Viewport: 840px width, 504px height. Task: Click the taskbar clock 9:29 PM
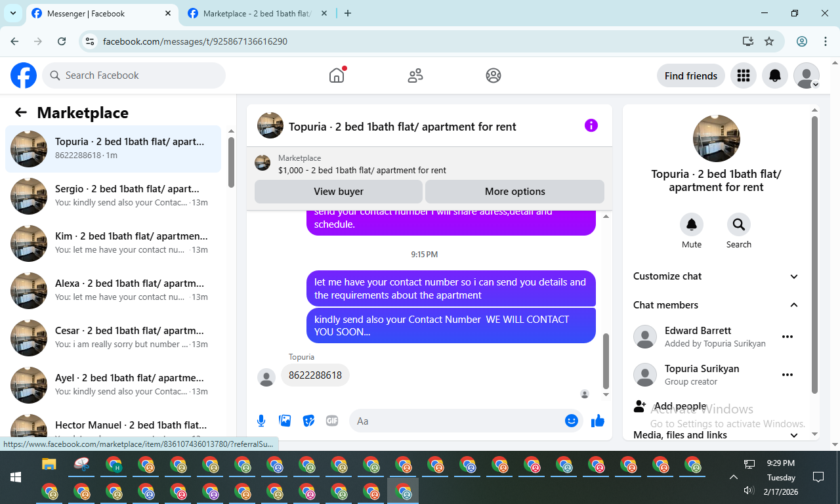(x=780, y=463)
